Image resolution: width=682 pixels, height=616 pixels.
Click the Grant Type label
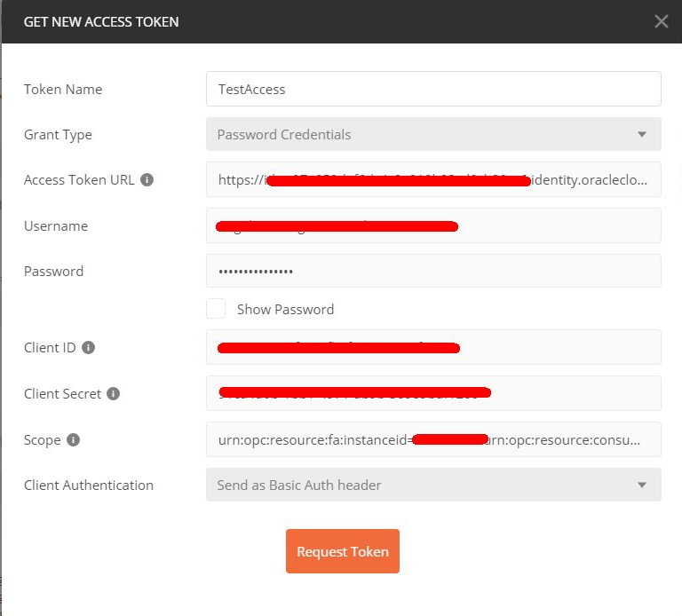(58, 135)
